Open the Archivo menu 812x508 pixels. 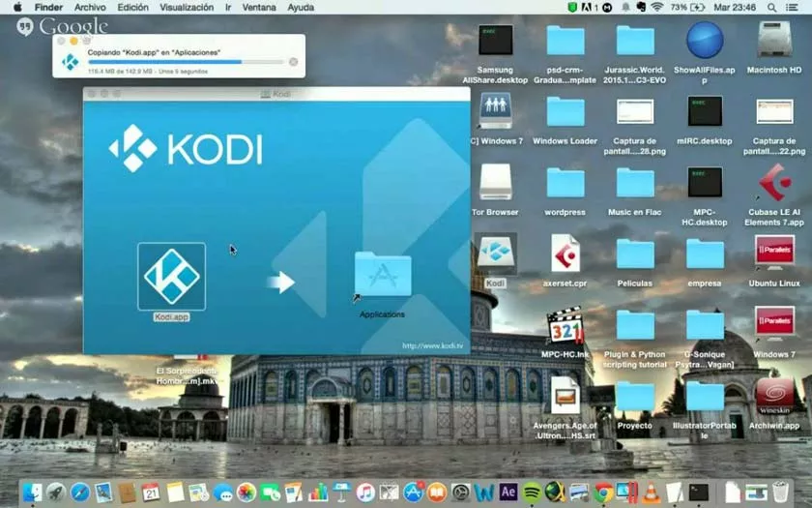[x=90, y=8]
